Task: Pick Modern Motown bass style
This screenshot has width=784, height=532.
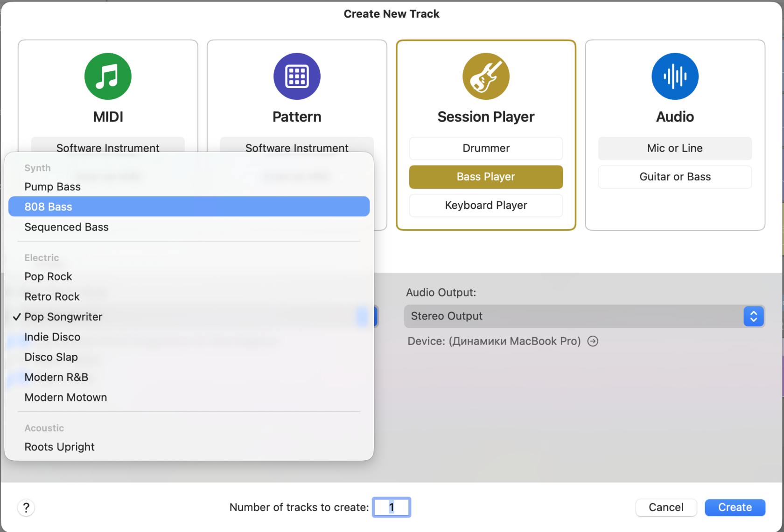Action: pos(189,397)
